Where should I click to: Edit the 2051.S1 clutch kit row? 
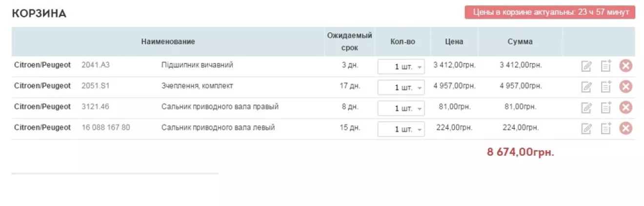586,87
